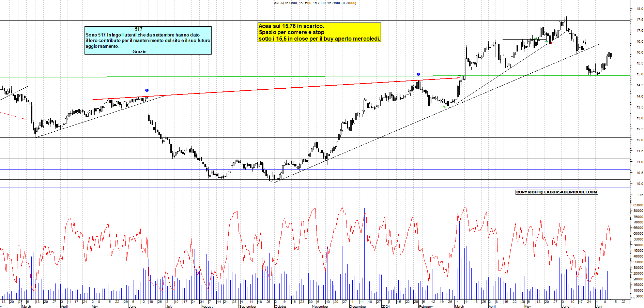Click the blue circle marker numbered 2
Screen dimensions: 644x308
click(418, 74)
